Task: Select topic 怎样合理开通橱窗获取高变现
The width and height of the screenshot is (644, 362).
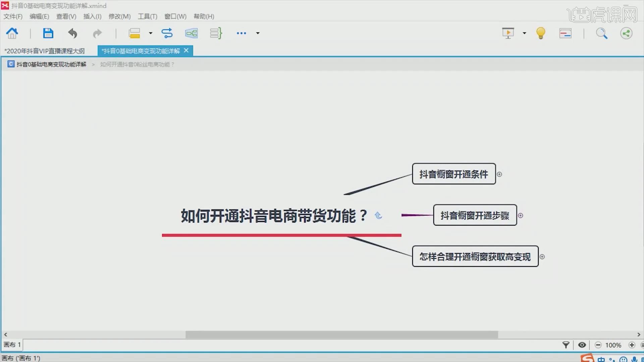Action: (x=475, y=256)
